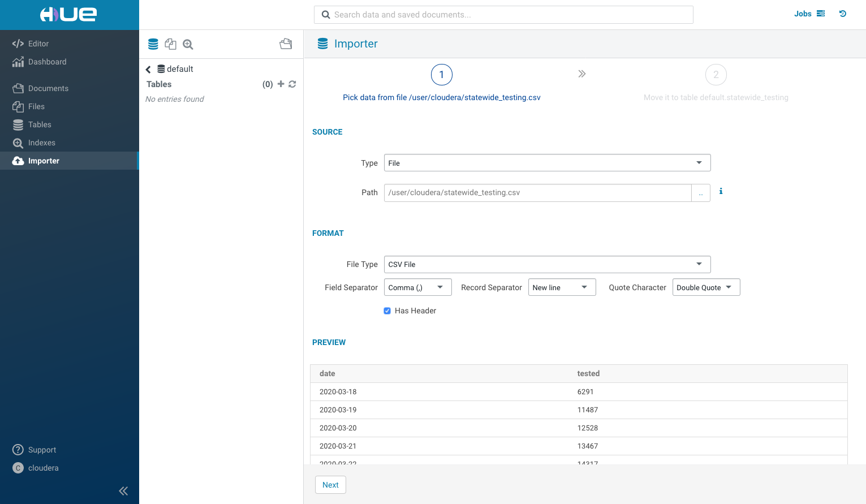Go back from default database
Viewport: 866px width, 504px height.
[148, 70]
